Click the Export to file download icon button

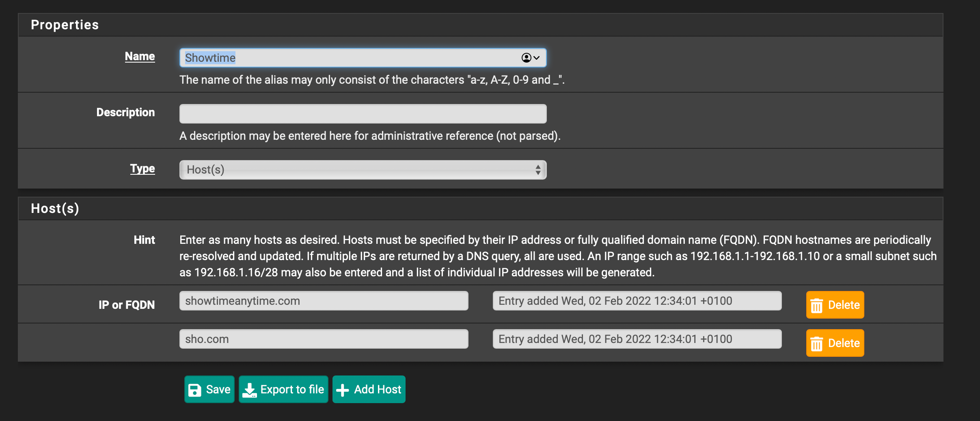[x=283, y=389]
